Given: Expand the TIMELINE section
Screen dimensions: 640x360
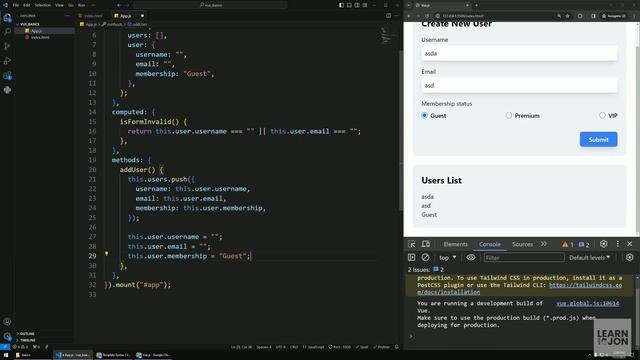Looking at the screenshot, I should (x=28, y=340).
